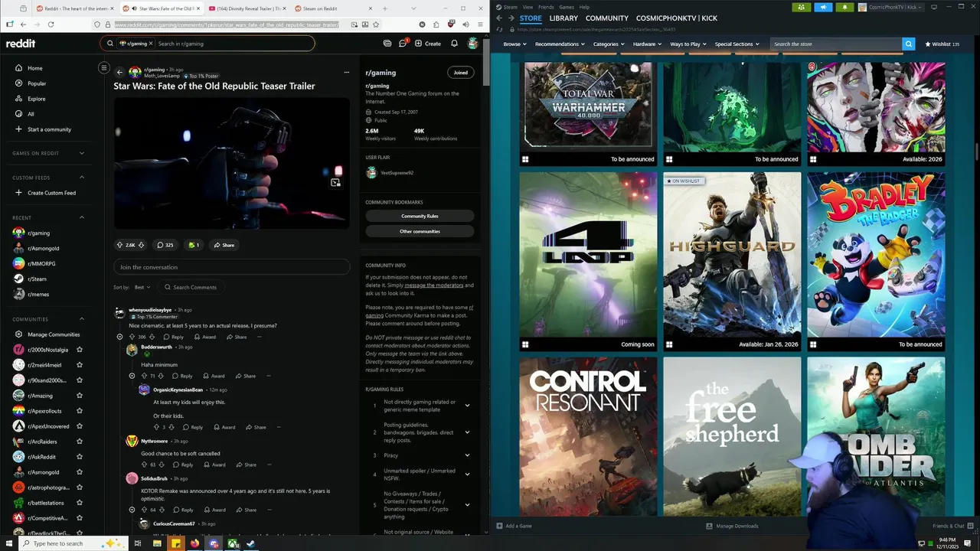Viewport: 980px width, 551px height.
Task: Toggle Joined button for r/gaming
Action: tap(460, 73)
